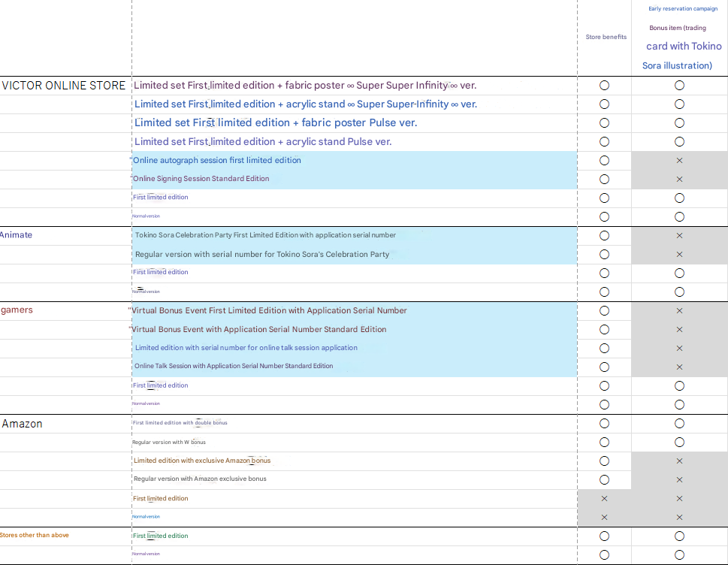728x565 pixels.
Task: Click Early reservation circle for fabric poster Infinity row
Action: pos(679,86)
